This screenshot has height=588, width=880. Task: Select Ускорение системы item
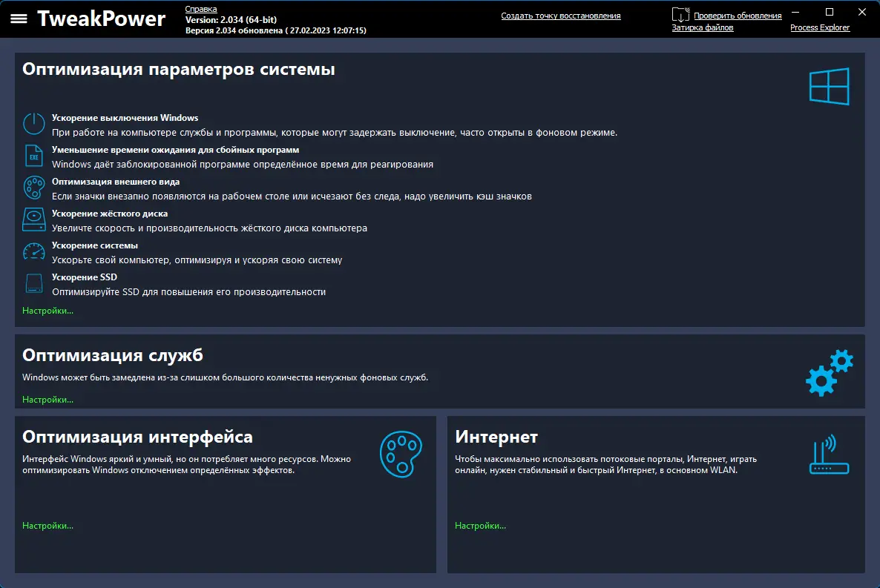coord(95,245)
